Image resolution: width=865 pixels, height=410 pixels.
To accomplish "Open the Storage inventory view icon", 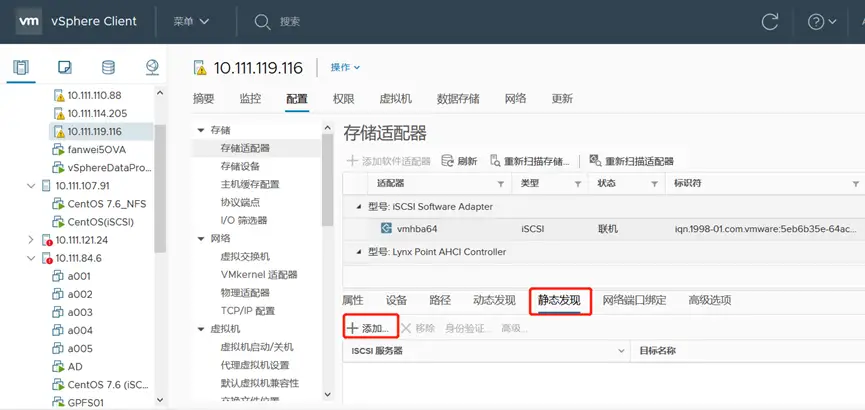I will [108, 67].
